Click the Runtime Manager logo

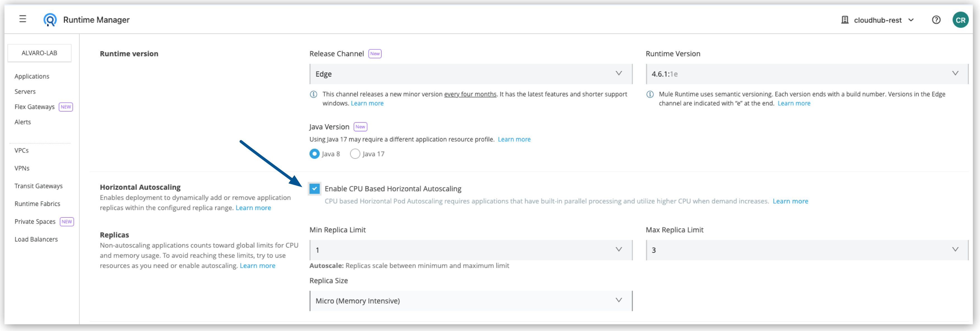pos(49,19)
